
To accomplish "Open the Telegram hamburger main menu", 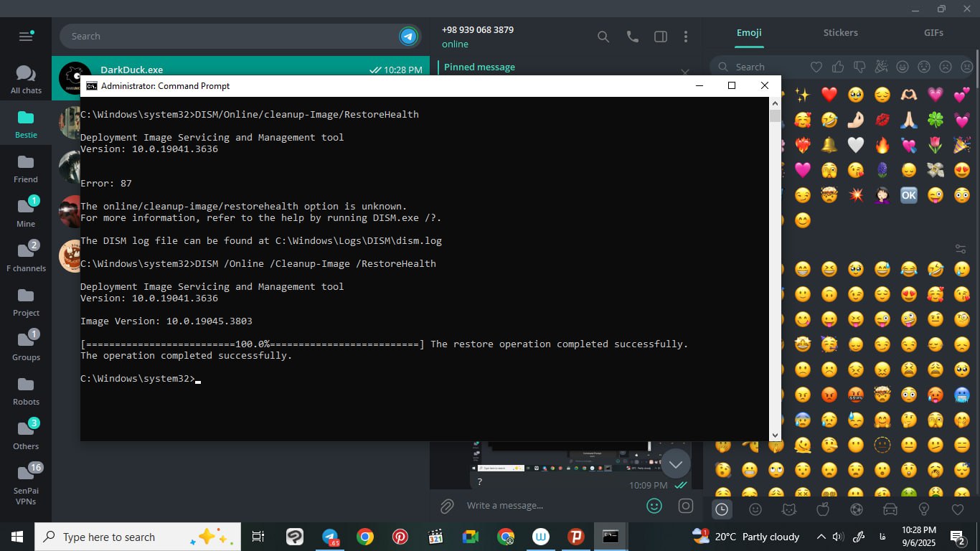I will tap(26, 37).
